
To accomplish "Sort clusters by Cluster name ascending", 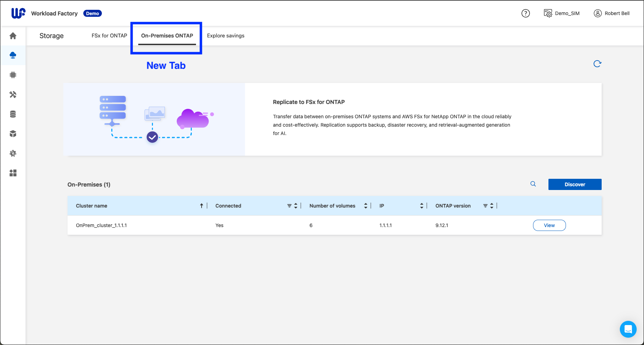I will point(202,205).
